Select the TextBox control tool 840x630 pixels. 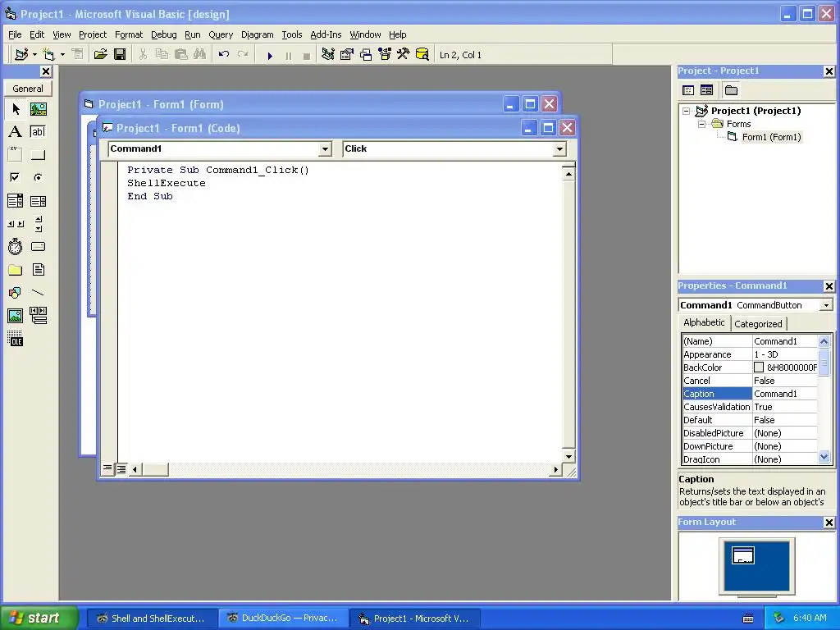pyautogui.click(x=38, y=132)
